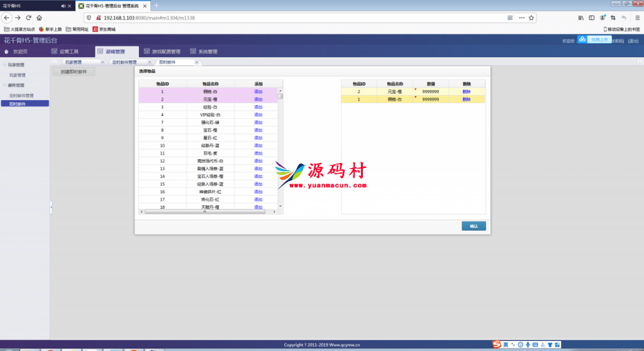Image resolution: width=644 pixels, height=351 pixels.
Task: Click the Firefox home icon
Action: click(x=39, y=18)
